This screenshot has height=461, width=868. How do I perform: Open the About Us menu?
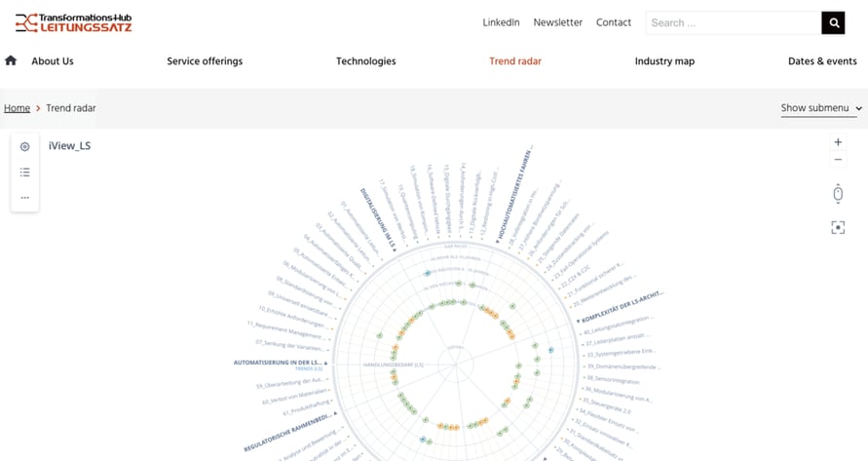[53, 61]
